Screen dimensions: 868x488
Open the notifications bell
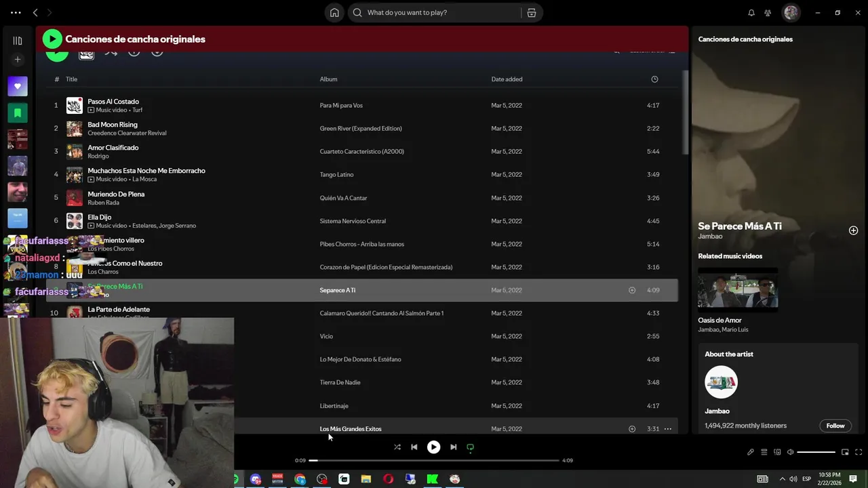tap(751, 12)
